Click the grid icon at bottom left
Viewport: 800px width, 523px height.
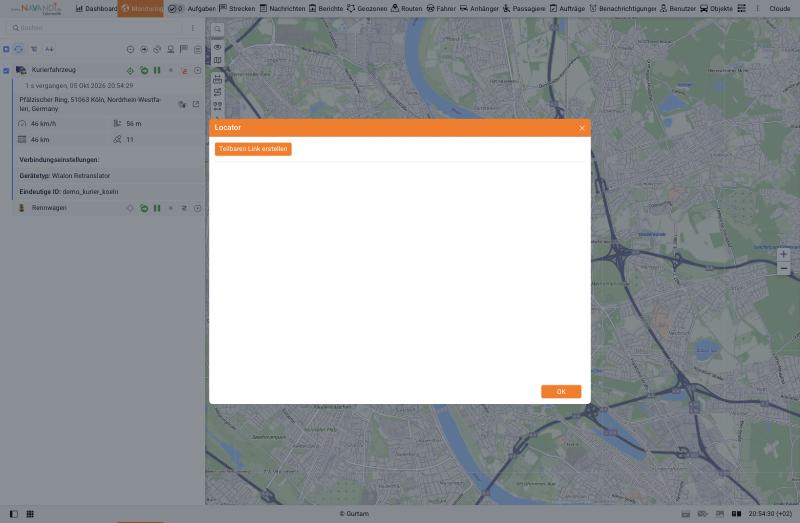[30, 514]
